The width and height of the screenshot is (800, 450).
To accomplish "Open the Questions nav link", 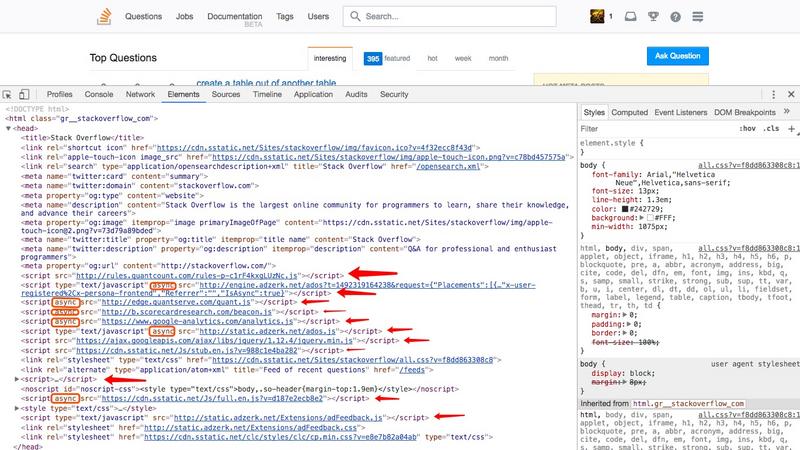I will [143, 16].
